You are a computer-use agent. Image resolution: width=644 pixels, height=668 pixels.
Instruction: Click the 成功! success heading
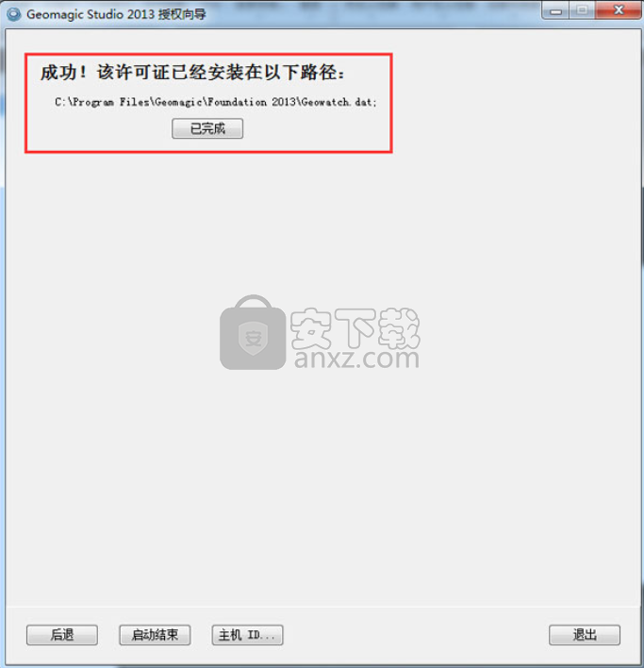point(63,73)
